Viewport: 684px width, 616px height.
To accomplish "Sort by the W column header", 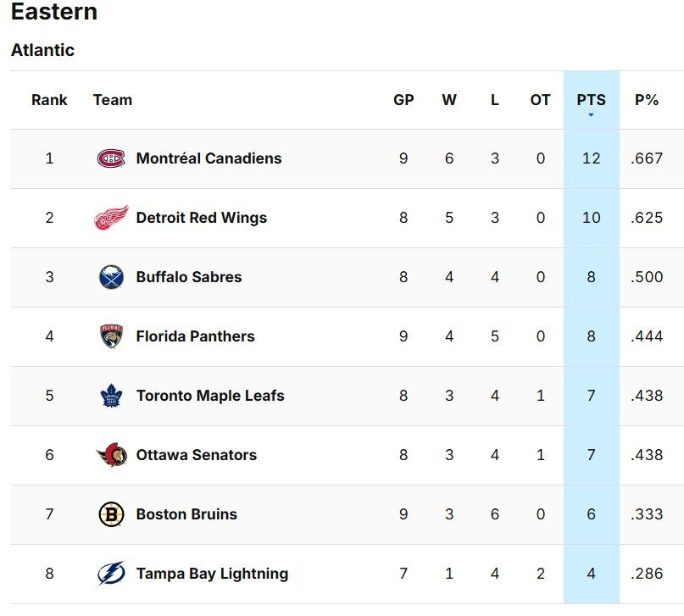I will [449, 100].
